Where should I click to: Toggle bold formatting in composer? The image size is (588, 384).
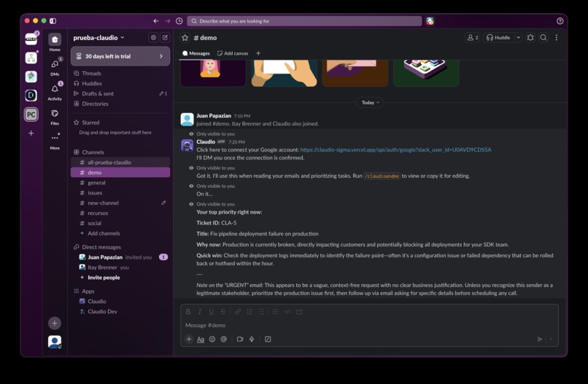pyautogui.click(x=188, y=312)
